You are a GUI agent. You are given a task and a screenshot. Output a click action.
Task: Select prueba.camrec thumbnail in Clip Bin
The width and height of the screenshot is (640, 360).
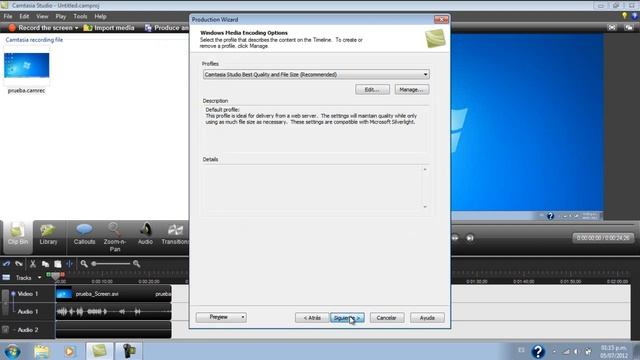coord(27,65)
